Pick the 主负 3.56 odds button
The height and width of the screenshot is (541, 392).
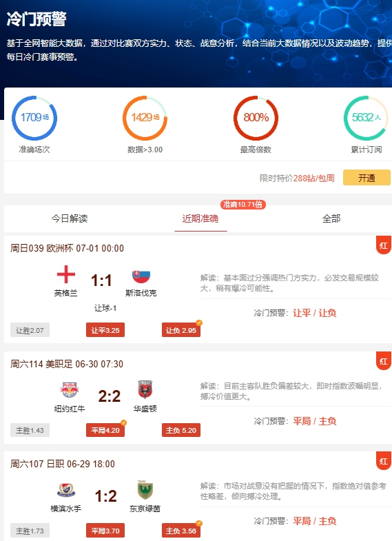181,531
